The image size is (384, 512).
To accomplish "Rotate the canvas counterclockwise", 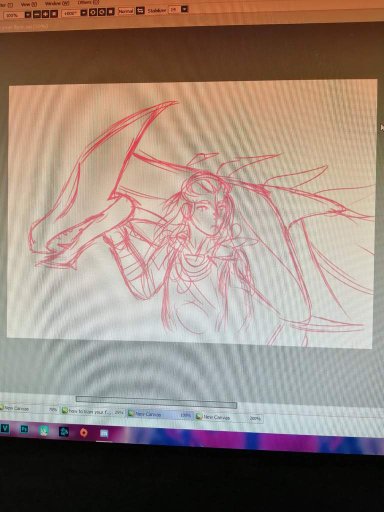I will click(93, 12).
